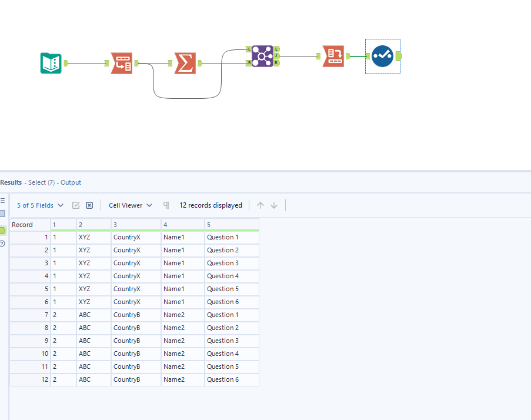This screenshot has width=531, height=420.
Task: Select the orange tool feeding the Browse tool
Action: pos(333,56)
